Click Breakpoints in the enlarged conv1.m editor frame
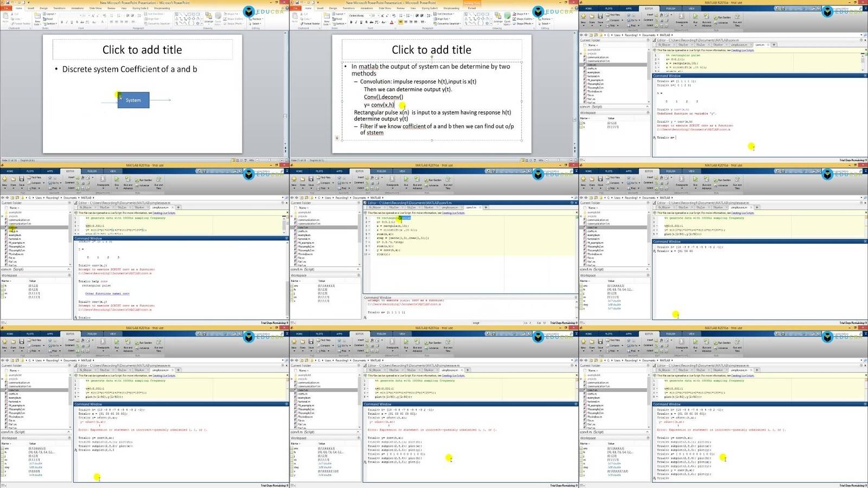The image size is (868, 488). click(392, 181)
